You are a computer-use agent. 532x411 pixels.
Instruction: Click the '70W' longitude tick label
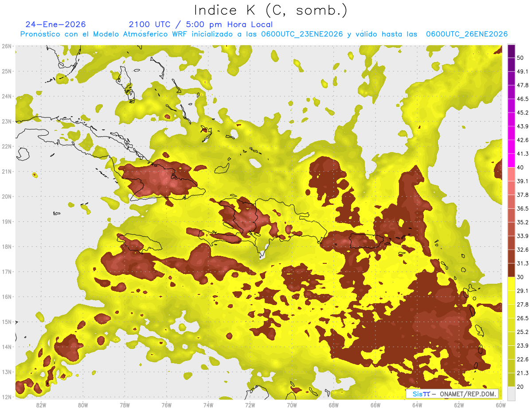point(292,405)
